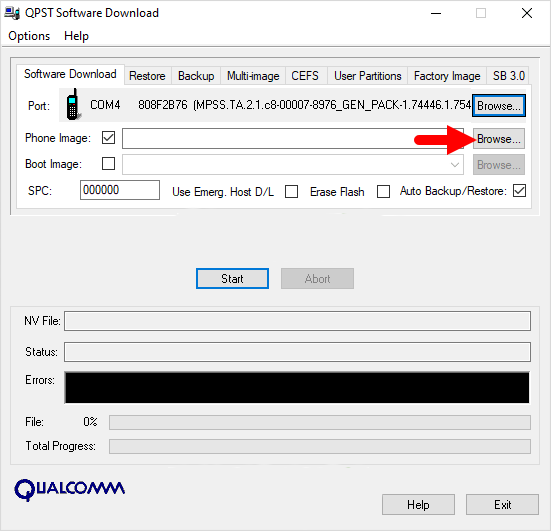
Task: Open the CEFS tab
Action: (305, 76)
